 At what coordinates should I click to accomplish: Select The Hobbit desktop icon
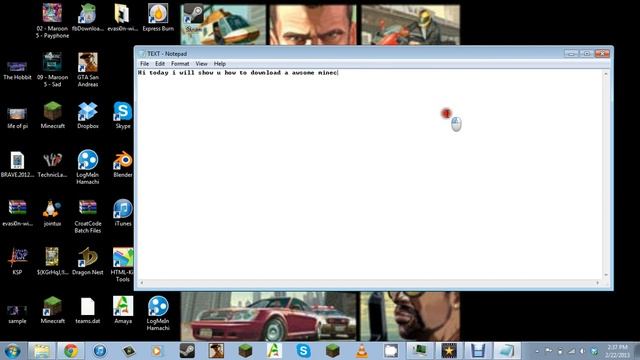click(17, 70)
